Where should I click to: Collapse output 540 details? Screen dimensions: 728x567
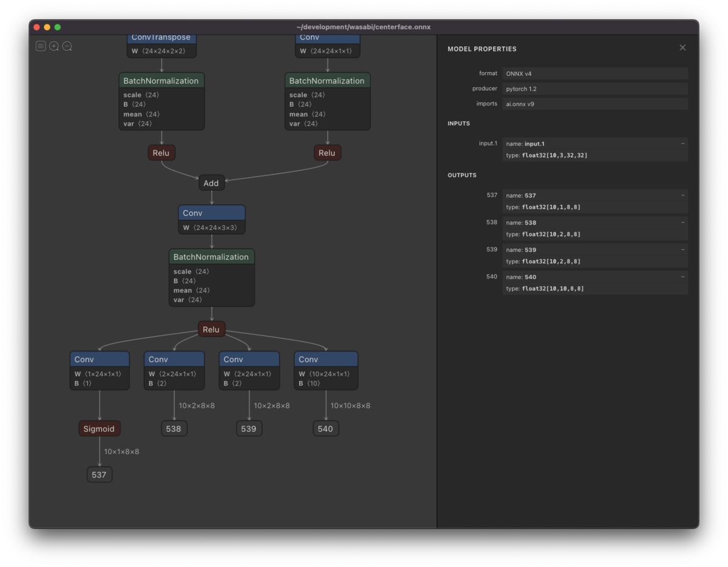click(682, 277)
